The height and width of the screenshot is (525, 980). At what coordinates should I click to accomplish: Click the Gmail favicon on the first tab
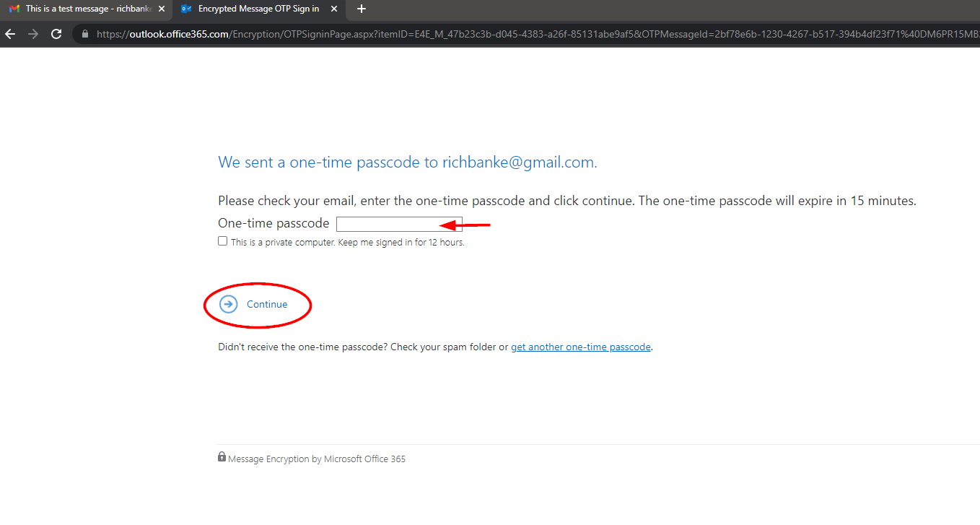14,9
